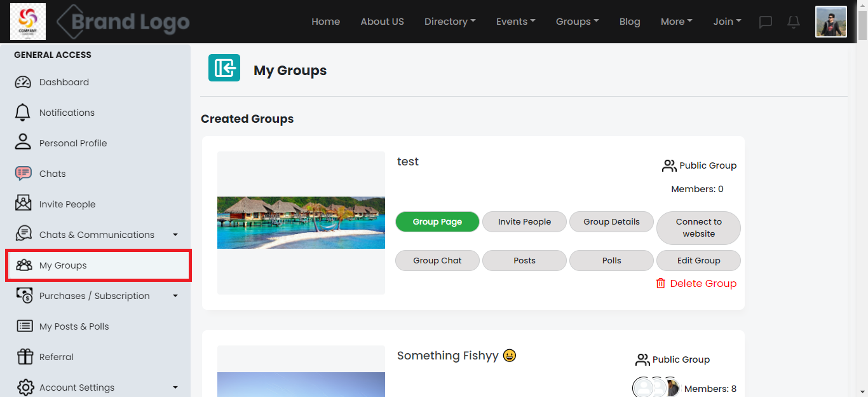Click the company logo icon in header
This screenshot has width=868, height=397.
tap(28, 22)
